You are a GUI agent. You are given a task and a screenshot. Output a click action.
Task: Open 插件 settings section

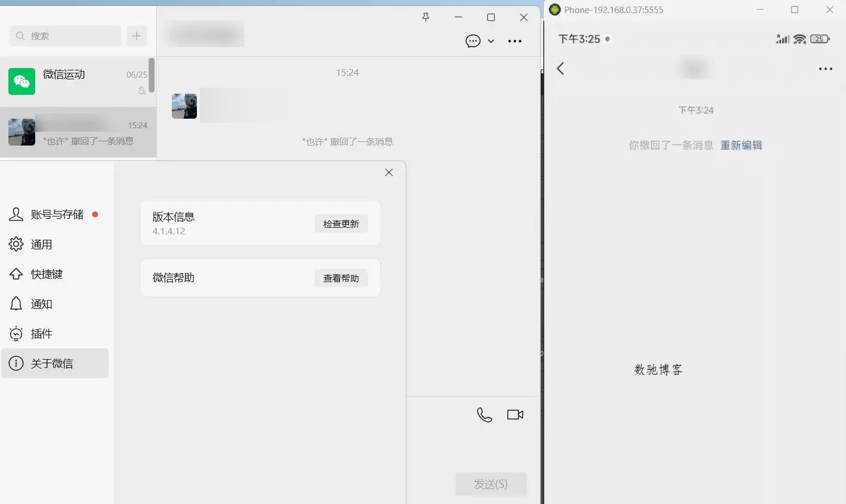pos(55,333)
